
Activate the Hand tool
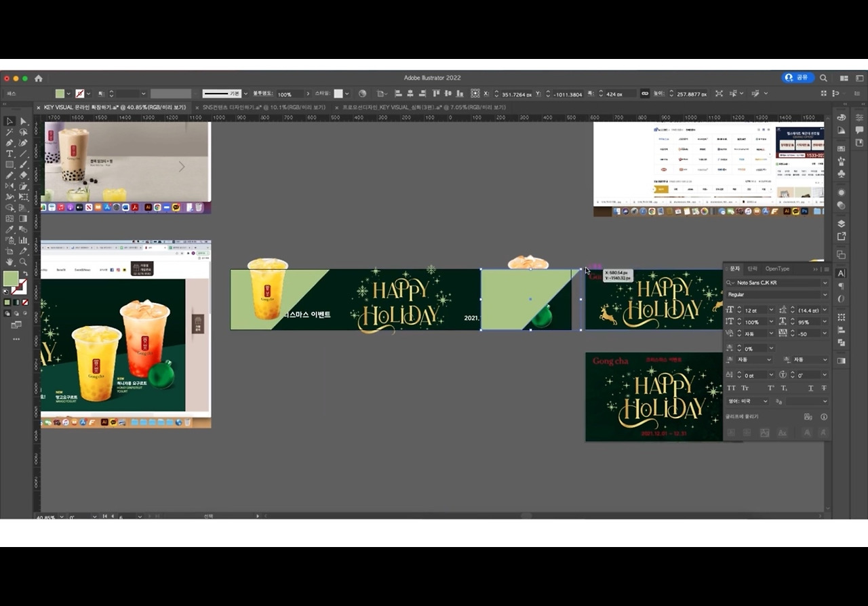(9, 262)
